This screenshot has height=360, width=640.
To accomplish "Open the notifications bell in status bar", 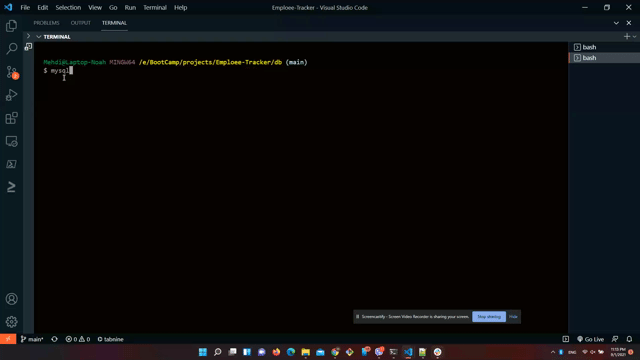I will click(x=629, y=339).
